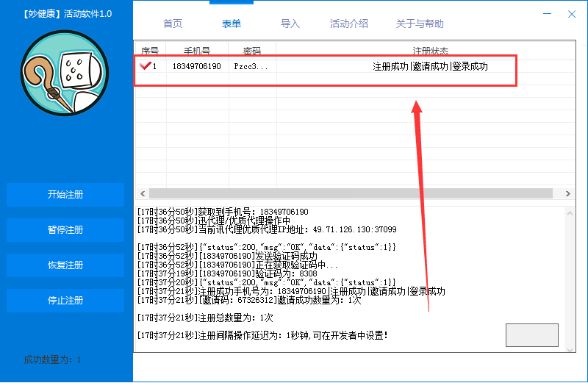Screen dimensions: 588x383
Task: Sort by the 手机号 column header
Action: pos(197,51)
